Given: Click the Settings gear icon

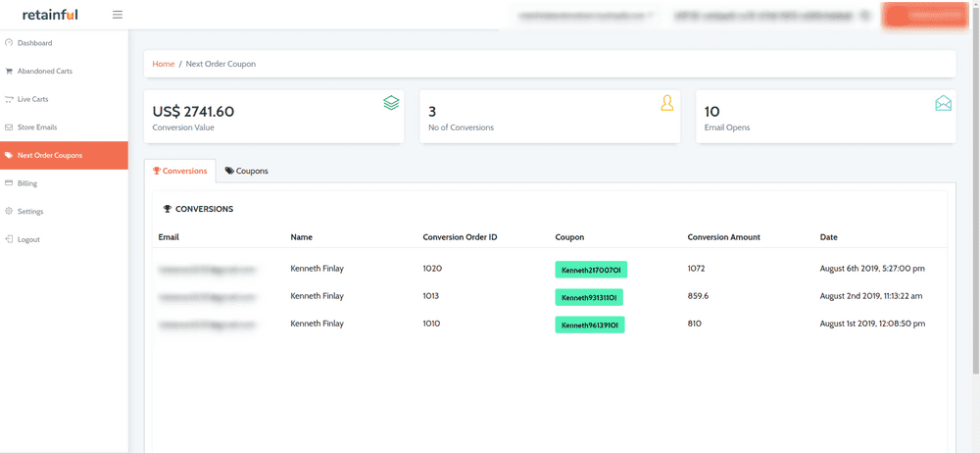Looking at the screenshot, I should pyautogui.click(x=9, y=212).
